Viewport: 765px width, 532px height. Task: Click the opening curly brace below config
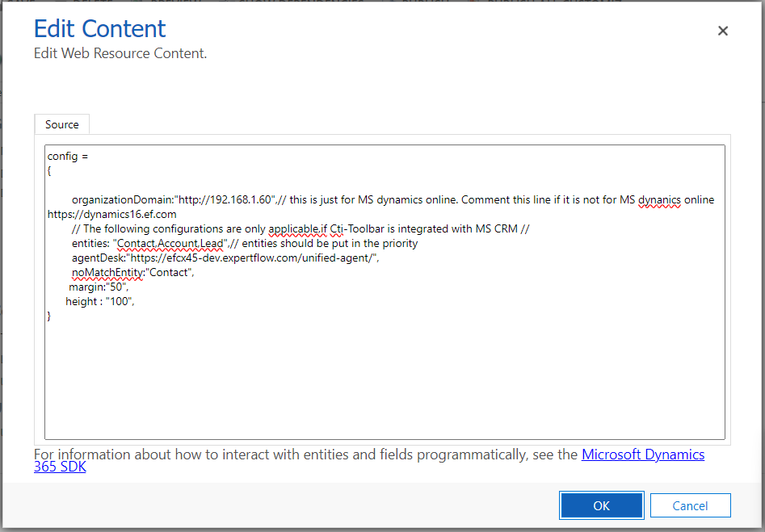(x=49, y=171)
